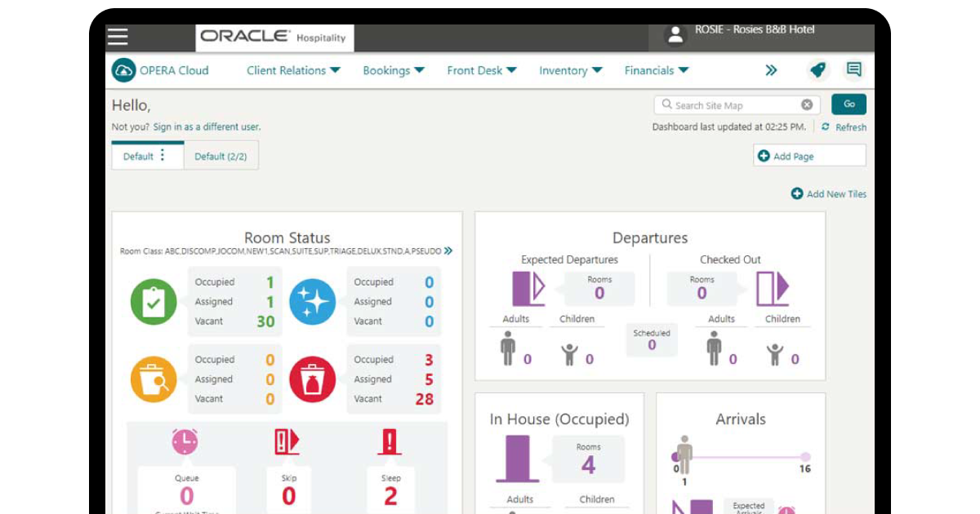Open the feedback chat icon top right
The image size is (980, 514).
853,69
